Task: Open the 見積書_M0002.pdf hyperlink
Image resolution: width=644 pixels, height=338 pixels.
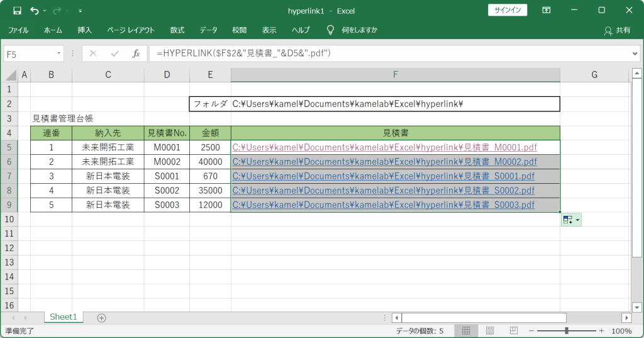Action: coord(384,162)
